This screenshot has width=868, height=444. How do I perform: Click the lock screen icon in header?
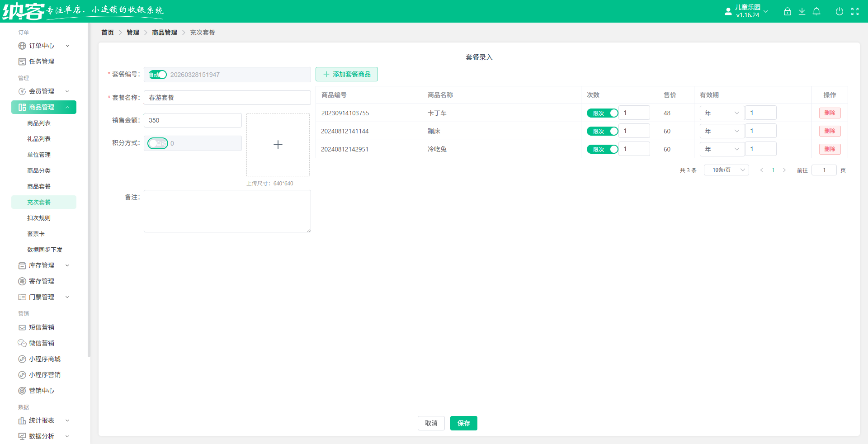pos(787,12)
